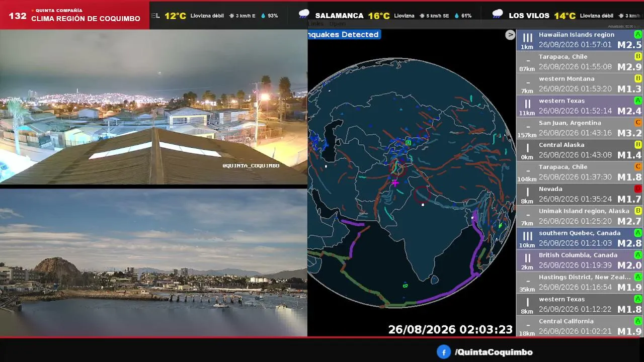
Task: Select the 'southern Quebec, Canada' earthquake entry
Action: coord(580,238)
